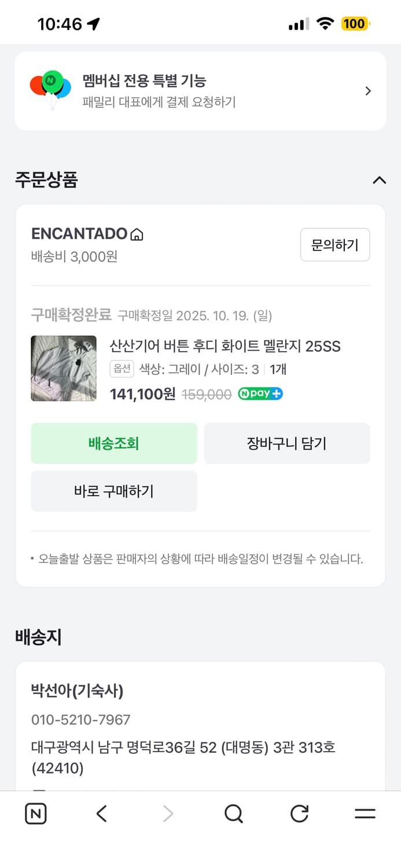Screen dimensions: 401x868
Task: Tap the battery indicator in status bar
Action: [355, 24]
